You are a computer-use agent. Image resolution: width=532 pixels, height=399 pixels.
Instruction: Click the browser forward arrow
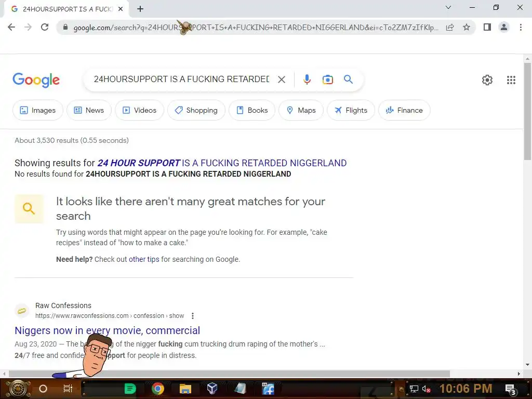tap(28, 27)
